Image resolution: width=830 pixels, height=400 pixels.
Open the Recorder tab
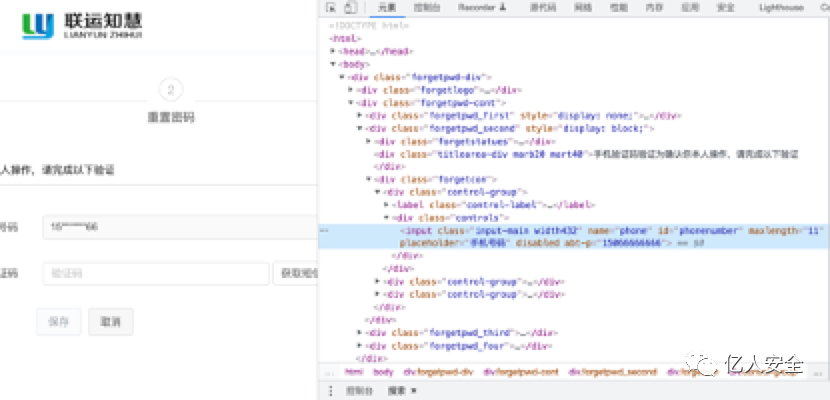click(x=482, y=7)
